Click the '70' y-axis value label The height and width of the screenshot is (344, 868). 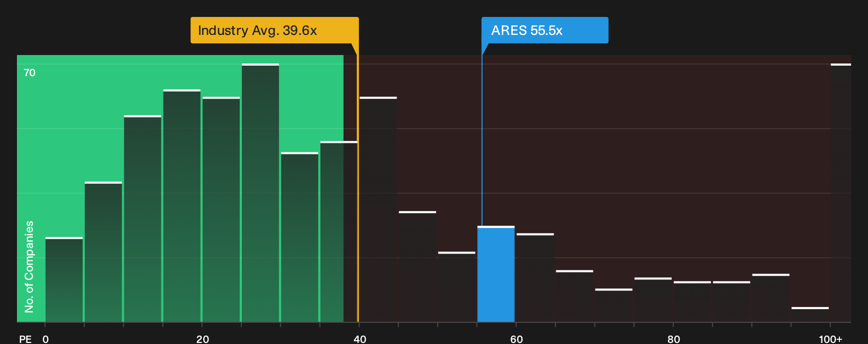tap(30, 73)
